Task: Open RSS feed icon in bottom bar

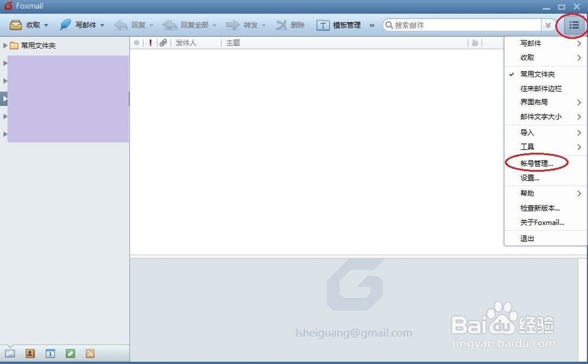Action: point(90,353)
